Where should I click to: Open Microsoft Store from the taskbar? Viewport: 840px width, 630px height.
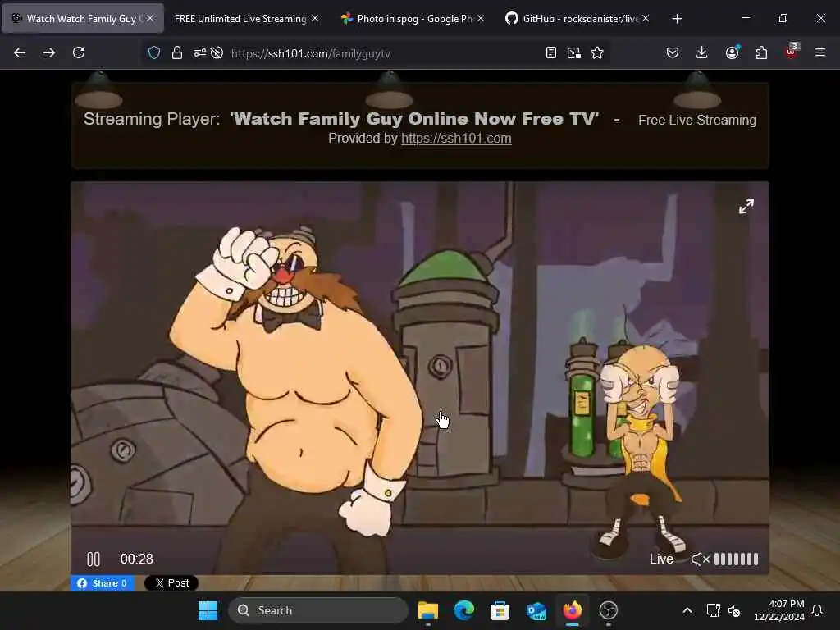click(500, 610)
